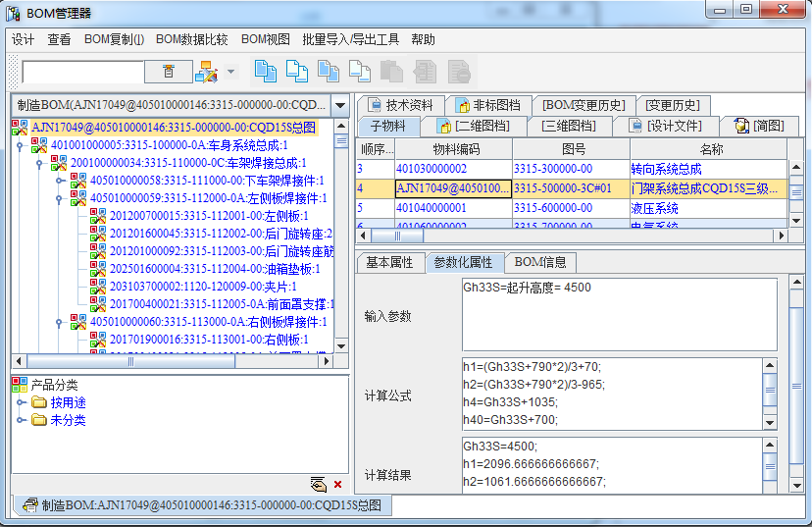The width and height of the screenshot is (812, 527).
Task: Switch to the BOM信息 tab
Action: pyautogui.click(x=540, y=262)
